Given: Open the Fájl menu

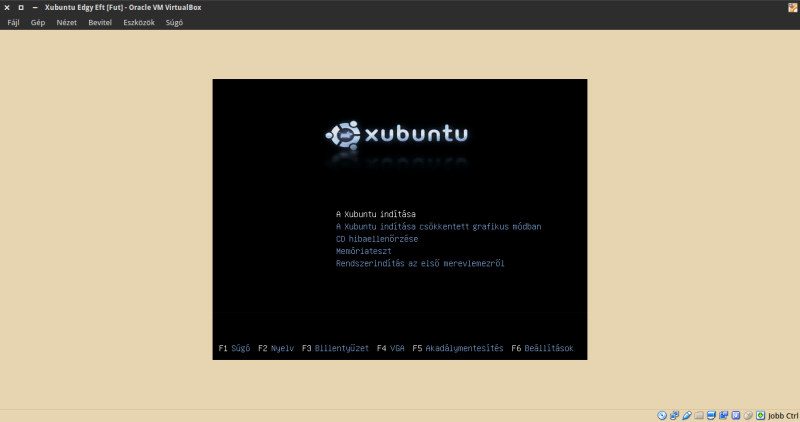Looking at the screenshot, I should [x=14, y=22].
